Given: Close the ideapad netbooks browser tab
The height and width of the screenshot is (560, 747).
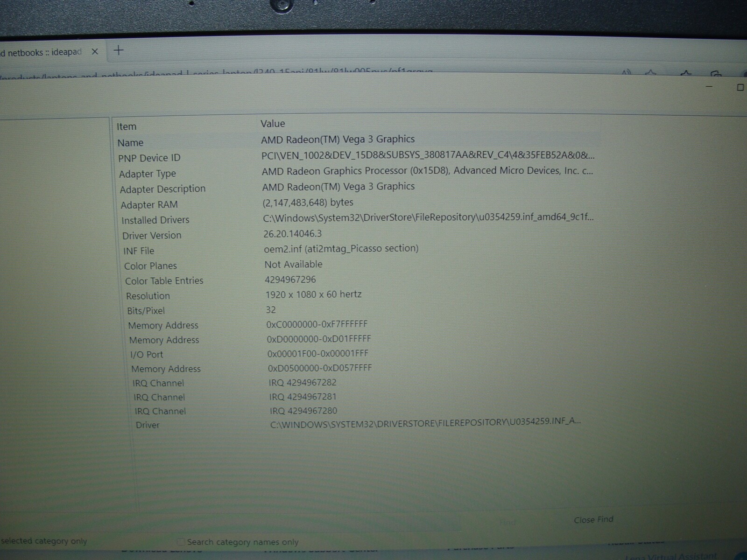Looking at the screenshot, I should point(95,52).
